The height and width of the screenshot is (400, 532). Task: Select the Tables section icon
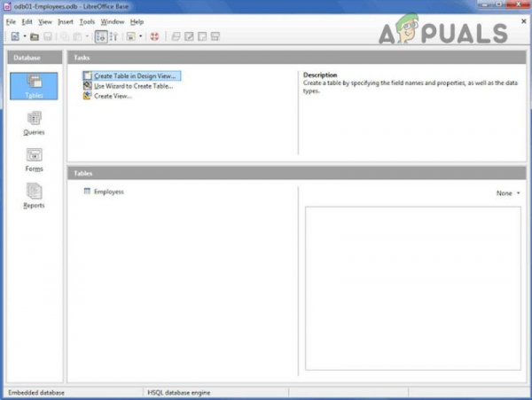34,86
